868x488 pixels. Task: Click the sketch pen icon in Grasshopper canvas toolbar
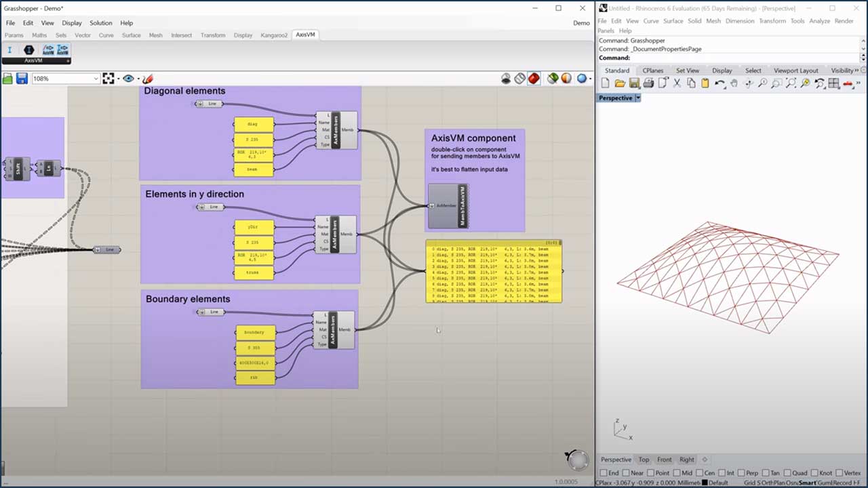point(148,79)
